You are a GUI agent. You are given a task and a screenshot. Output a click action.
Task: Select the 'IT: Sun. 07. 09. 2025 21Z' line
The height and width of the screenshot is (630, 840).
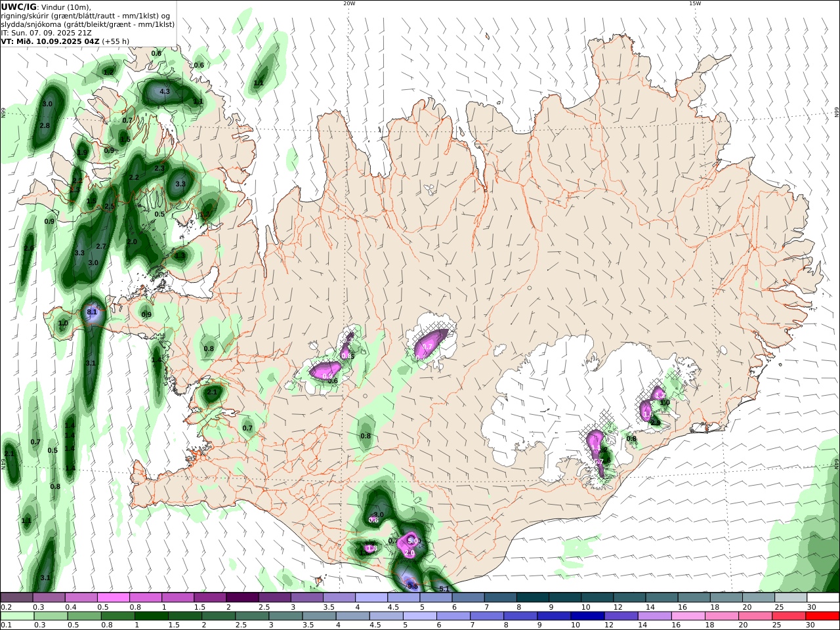(48, 32)
